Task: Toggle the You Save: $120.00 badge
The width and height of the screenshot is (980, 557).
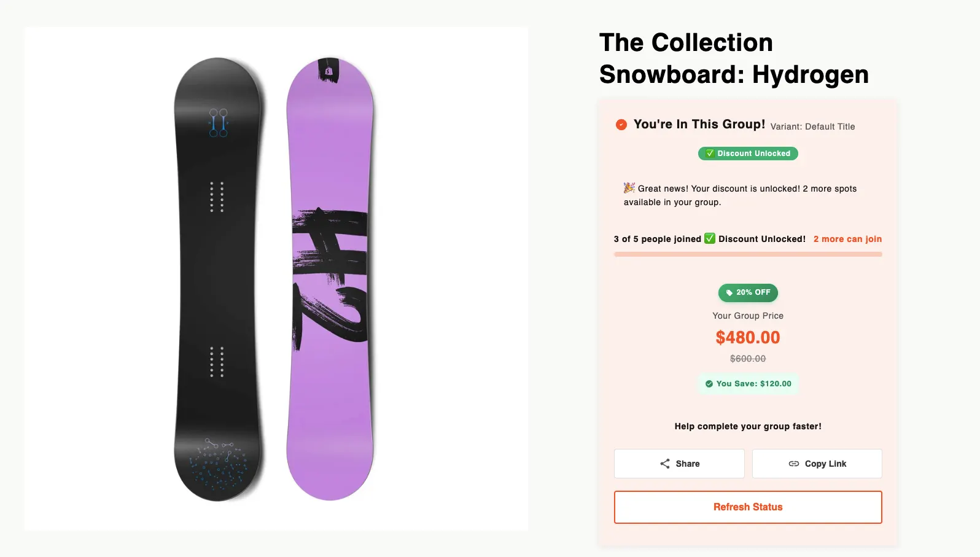Action: click(748, 383)
